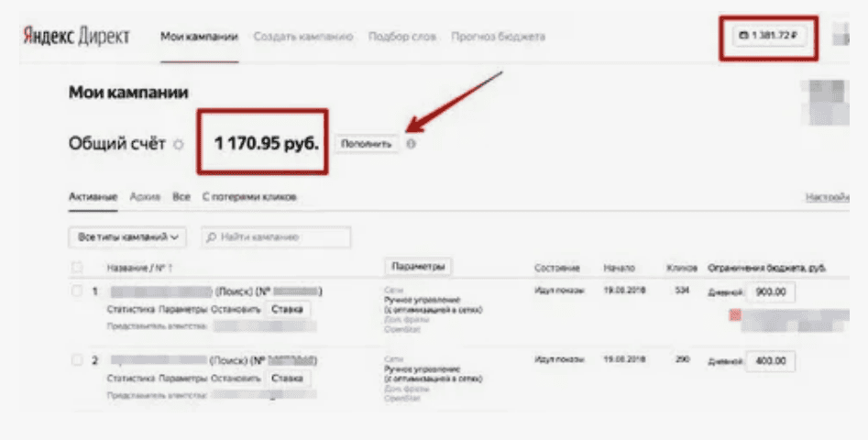Open the Мои кампании tab
The width and height of the screenshot is (868, 440).
coord(199,37)
